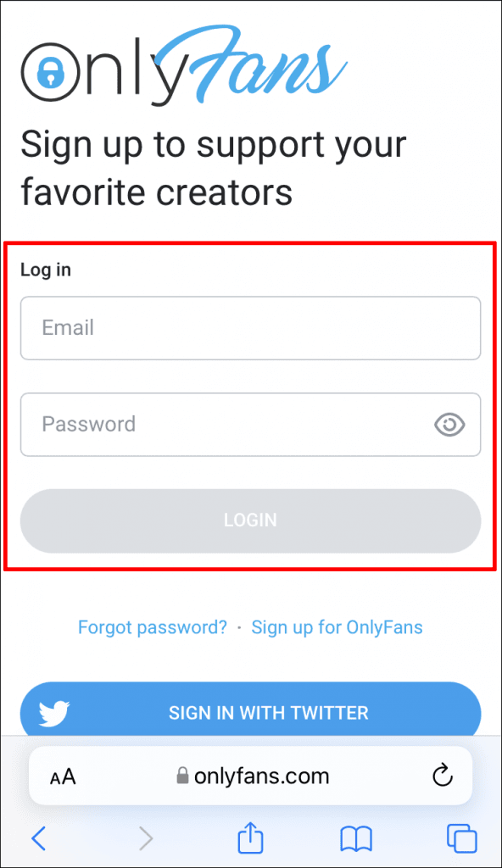
Task: Click the forward navigation arrow
Action: pos(146,838)
